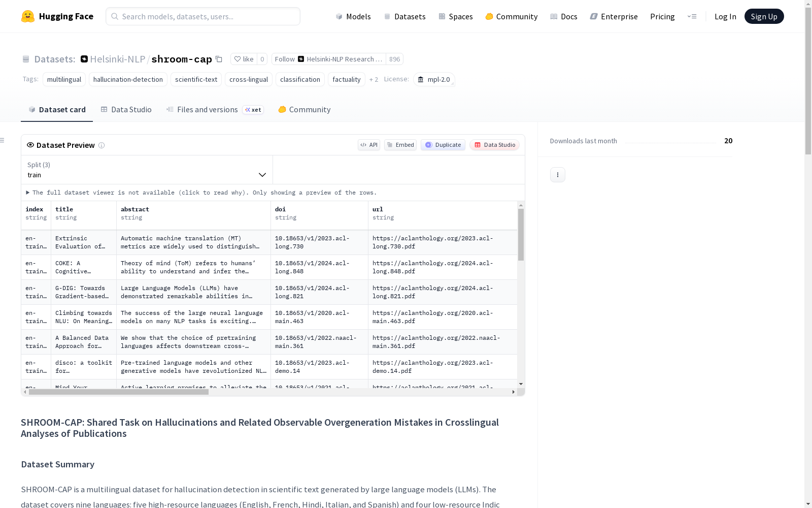Focus the search models, datasets, users field

point(203,16)
